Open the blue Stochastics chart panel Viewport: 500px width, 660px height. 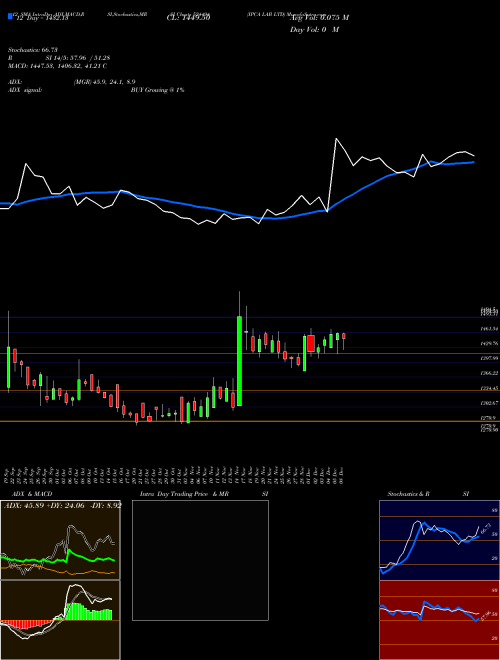(439, 540)
